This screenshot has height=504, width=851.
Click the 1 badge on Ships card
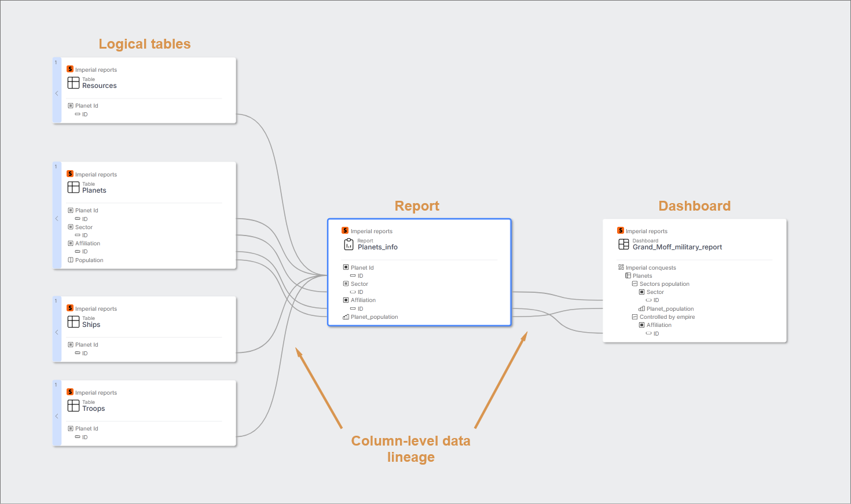pos(56,301)
